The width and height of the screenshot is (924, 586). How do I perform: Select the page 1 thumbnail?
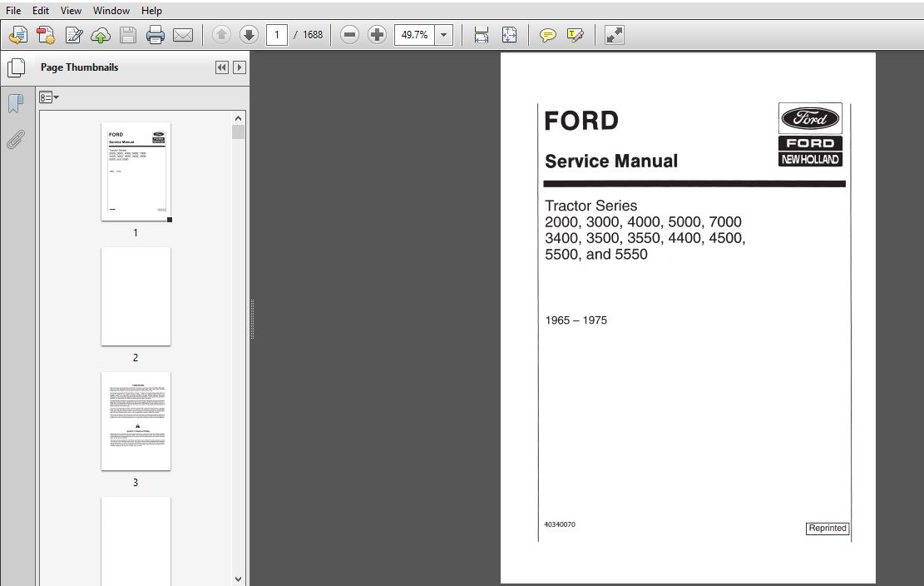point(136,171)
